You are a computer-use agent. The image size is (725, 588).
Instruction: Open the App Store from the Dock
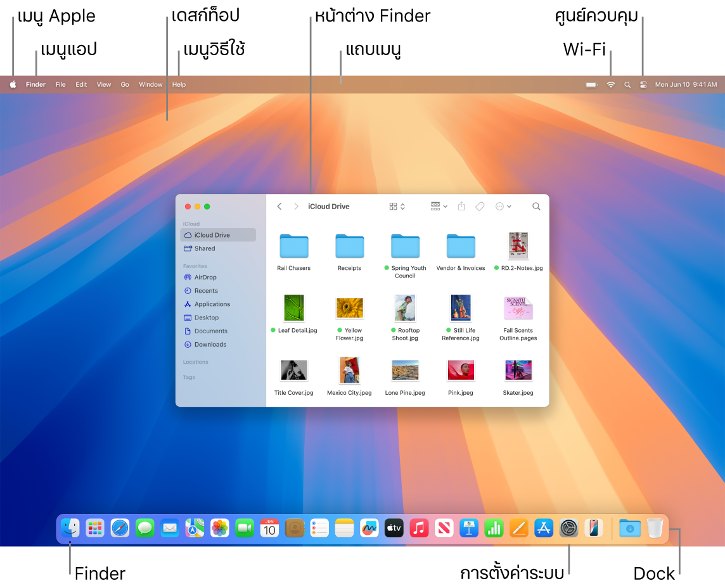click(x=544, y=528)
